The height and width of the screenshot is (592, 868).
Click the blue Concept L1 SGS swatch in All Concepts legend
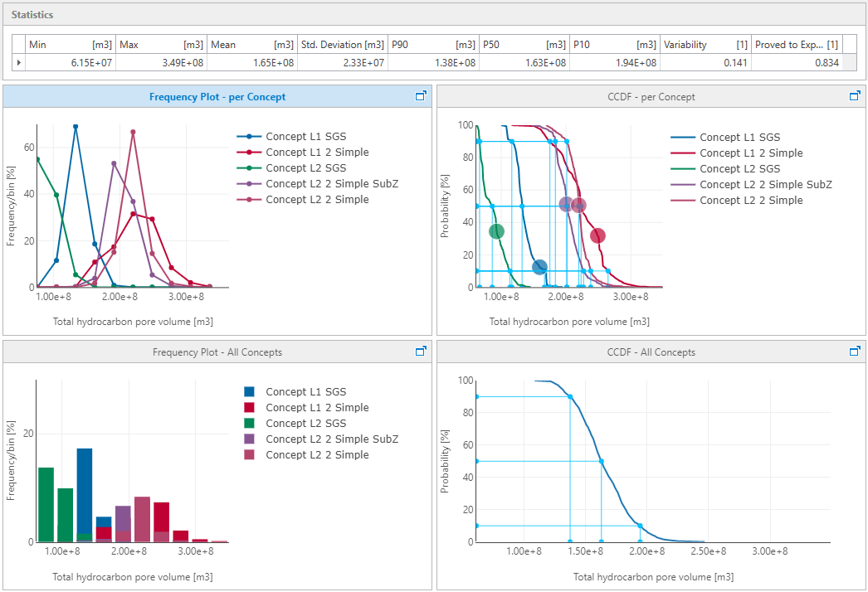[x=250, y=392]
